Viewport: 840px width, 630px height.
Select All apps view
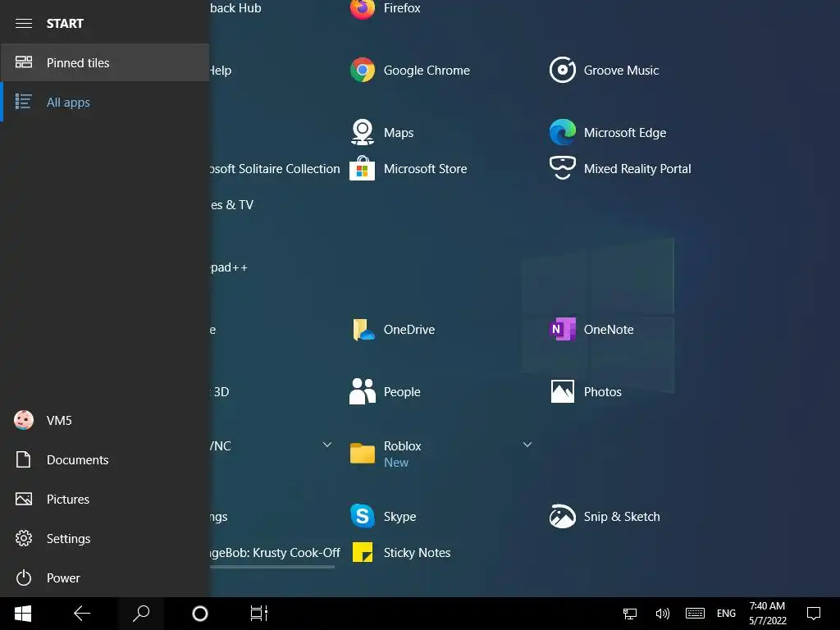[104, 102]
